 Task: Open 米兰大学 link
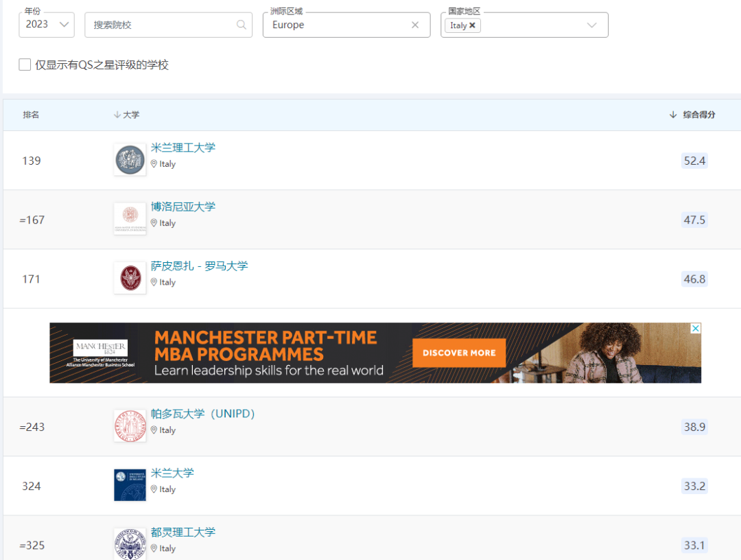[172, 473]
